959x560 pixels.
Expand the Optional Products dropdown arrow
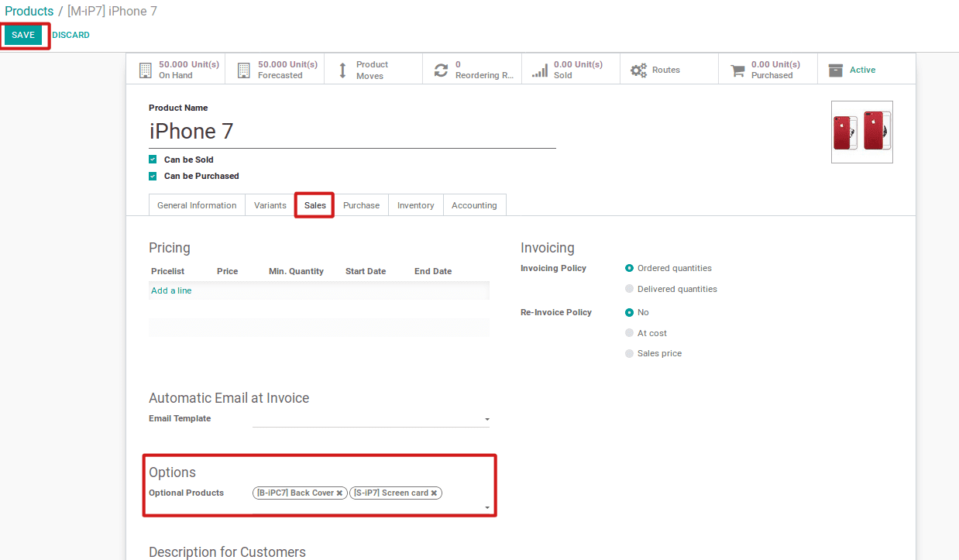[x=487, y=508]
